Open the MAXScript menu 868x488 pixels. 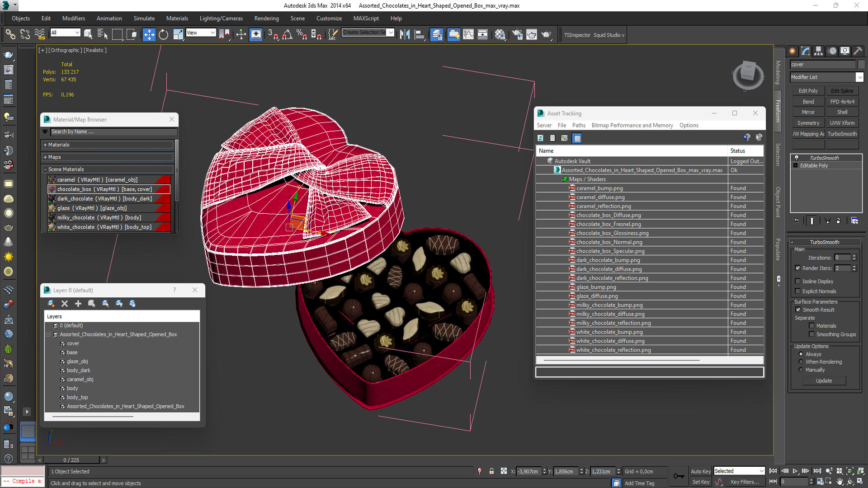[366, 19]
